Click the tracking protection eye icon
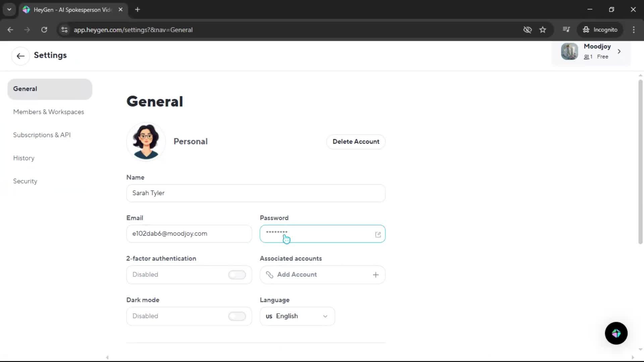644x362 pixels. [x=527, y=30]
